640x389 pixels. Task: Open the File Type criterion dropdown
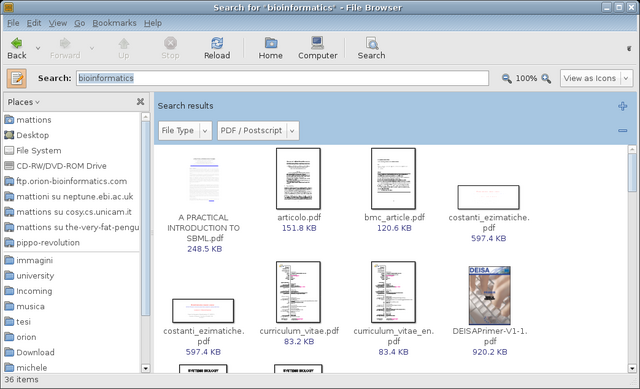tap(185, 131)
